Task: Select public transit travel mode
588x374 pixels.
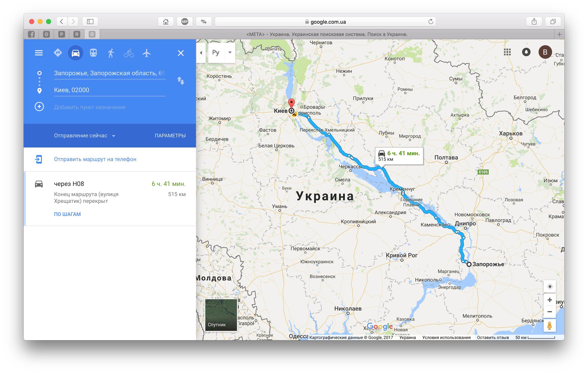Action: tap(93, 53)
